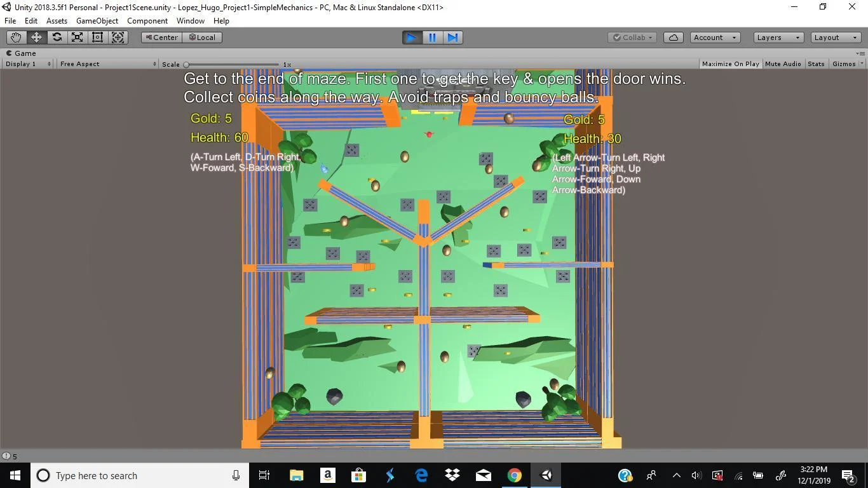Image resolution: width=868 pixels, height=488 pixels.
Task: Click the console warning icon in status bar
Action: 6,456
